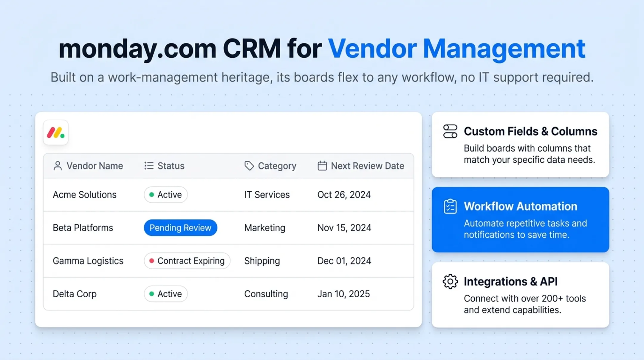Image resolution: width=644 pixels, height=360 pixels.
Task: Click the 'Built on a work-management heritage' subtitle
Action: point(322,77)
